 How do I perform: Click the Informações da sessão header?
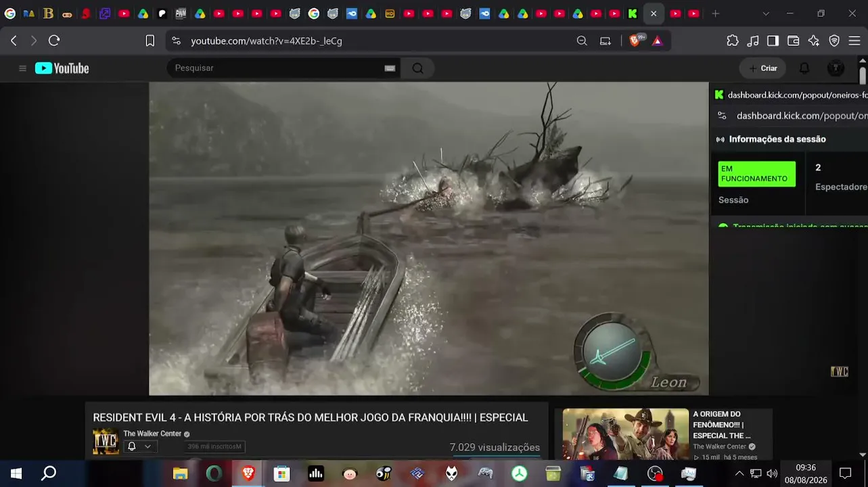point(777,139)
